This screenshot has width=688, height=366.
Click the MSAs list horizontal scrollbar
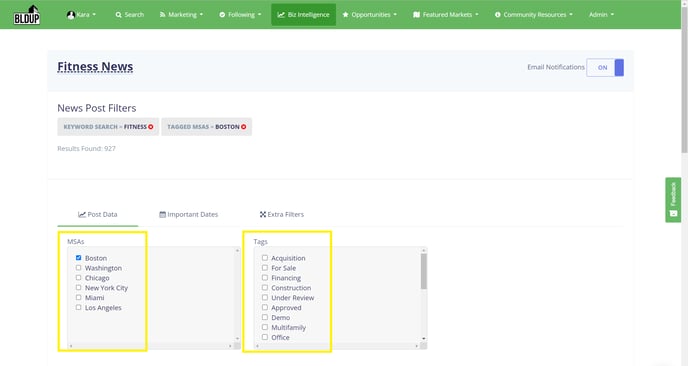150,346
